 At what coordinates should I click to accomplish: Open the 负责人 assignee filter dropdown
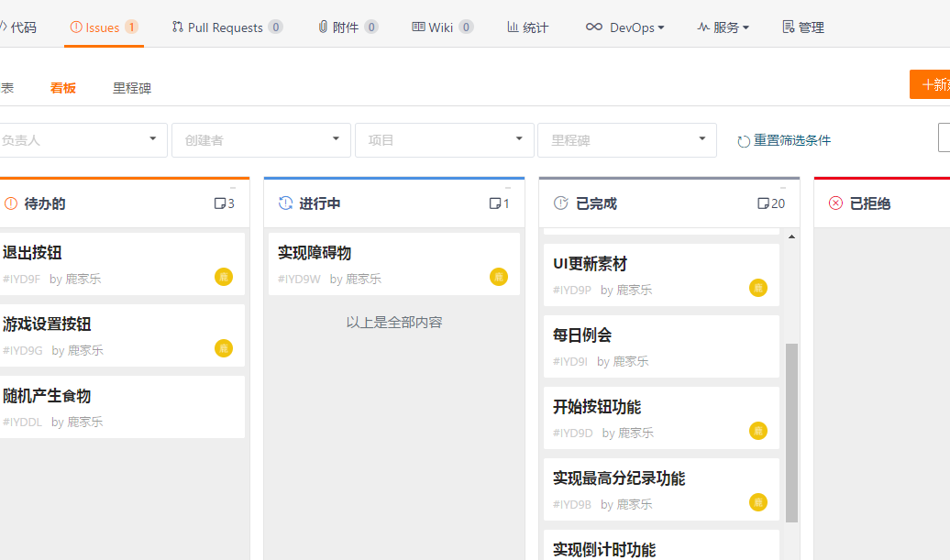83,140
